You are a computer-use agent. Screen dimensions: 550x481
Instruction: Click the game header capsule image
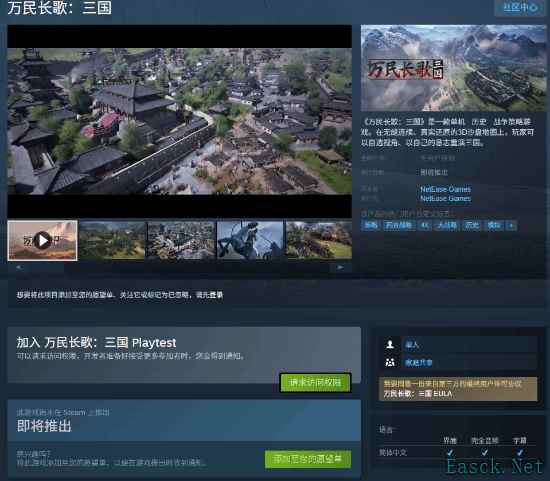coord(453,68)
